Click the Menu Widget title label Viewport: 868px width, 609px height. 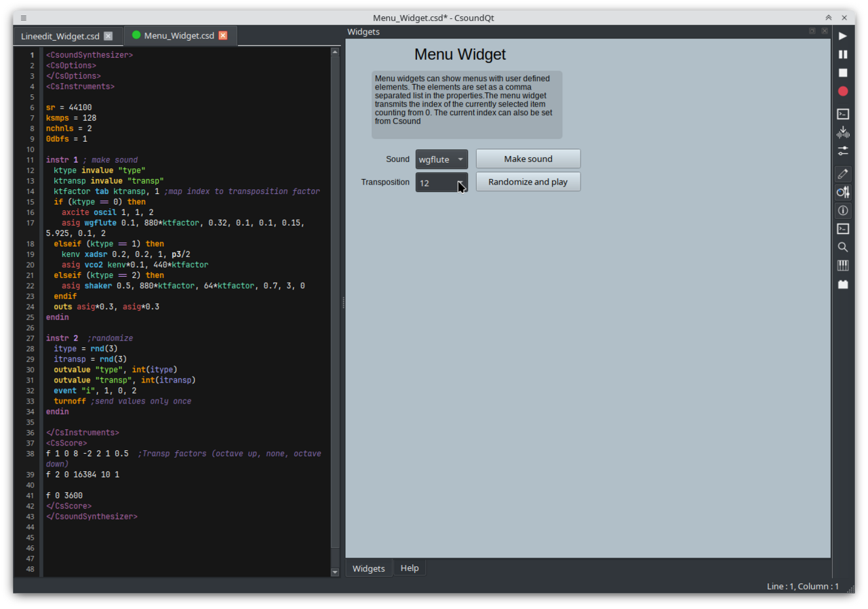(460, 54)
